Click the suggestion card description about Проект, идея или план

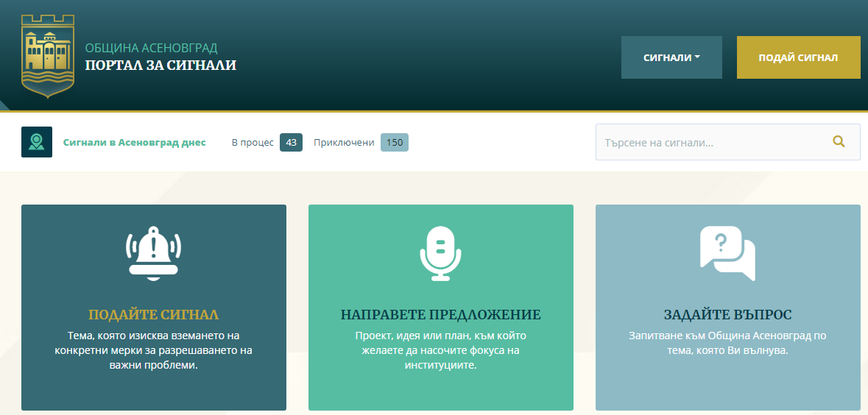(440, 350)
